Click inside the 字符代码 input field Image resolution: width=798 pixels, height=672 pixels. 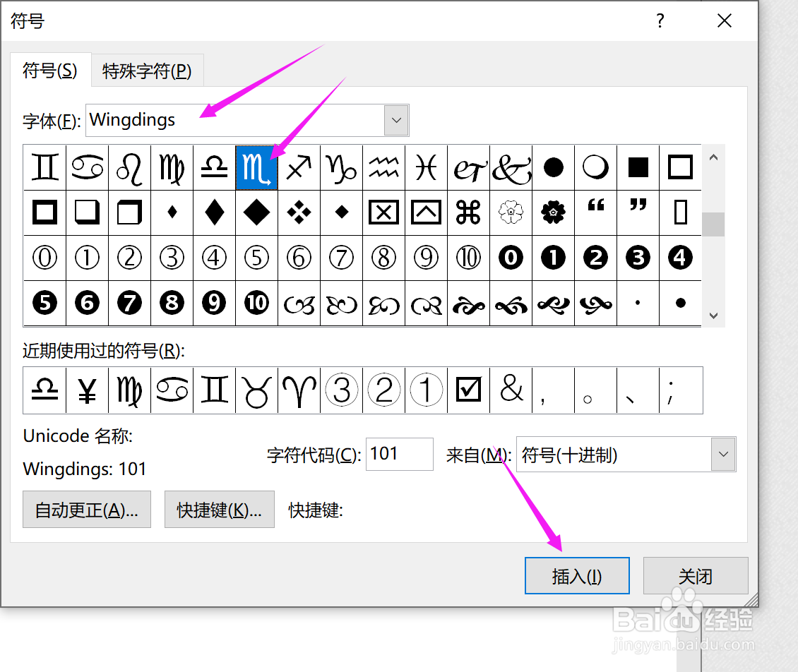point(399,454)
